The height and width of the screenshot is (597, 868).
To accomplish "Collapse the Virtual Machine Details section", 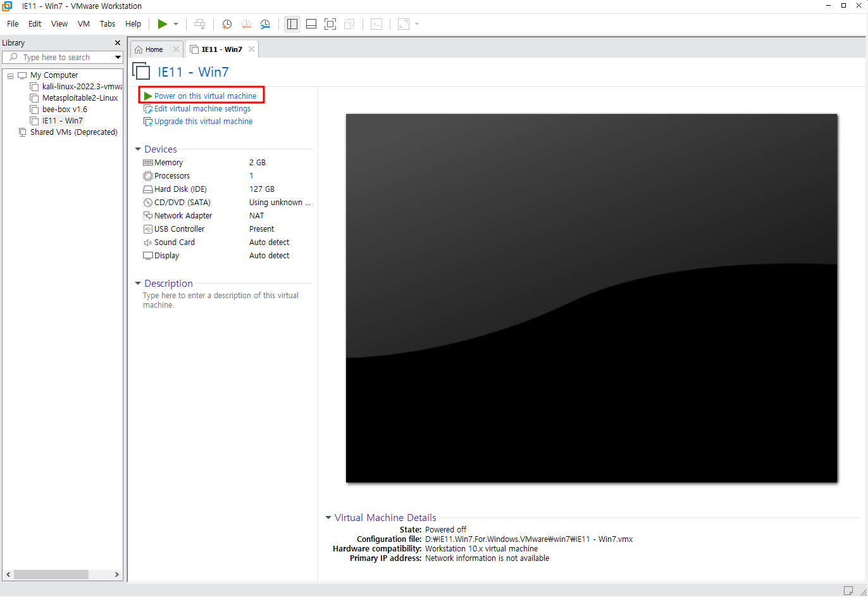I will click(328, 518).
